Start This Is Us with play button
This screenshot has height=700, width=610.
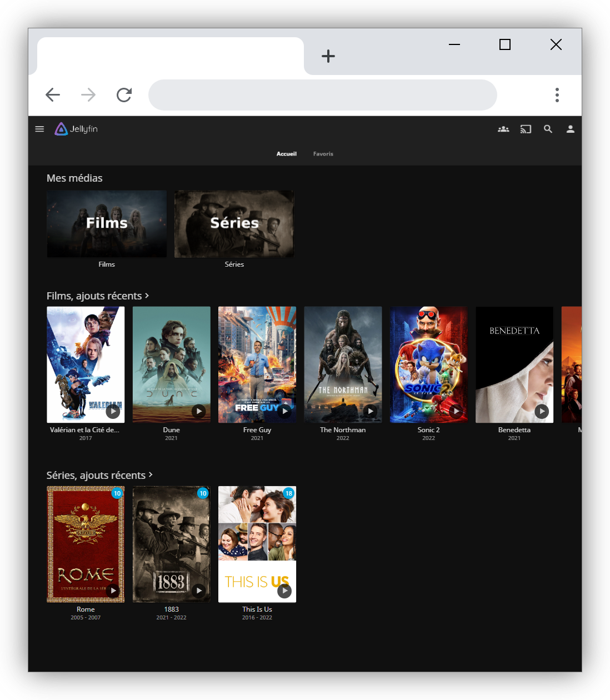pos(284,591)
